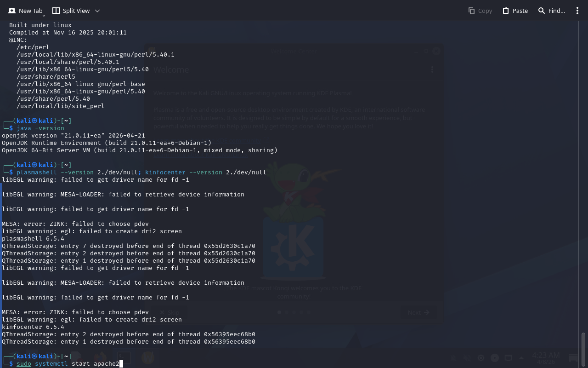Click the scrollbar track above the handle

[x=583, y=184]
